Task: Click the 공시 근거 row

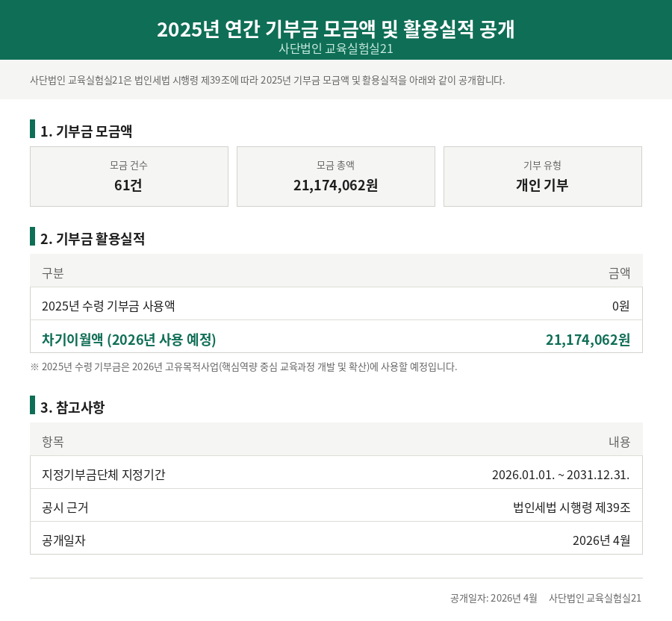Action: [x=336, y=508]
